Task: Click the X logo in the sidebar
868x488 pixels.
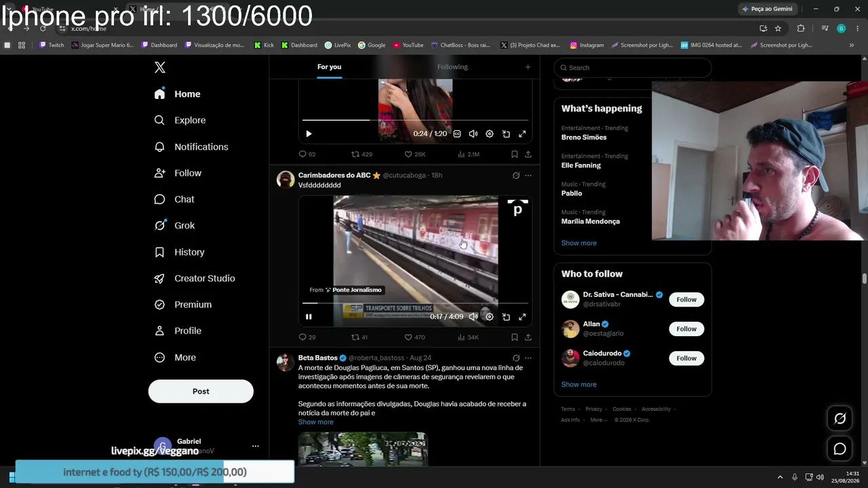Action: click(x=160, y=67)
